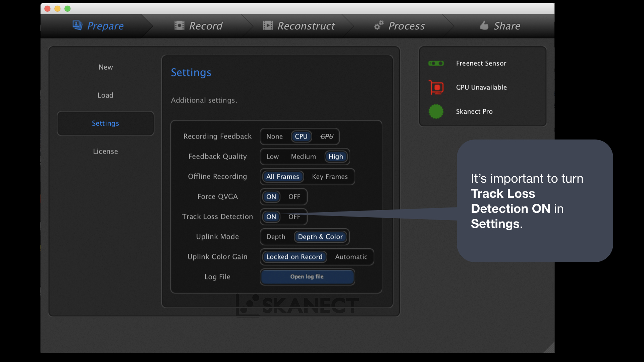This screenshot has width=644, height=362.
Task: Go to the Load section
Action: click(105, 95)
